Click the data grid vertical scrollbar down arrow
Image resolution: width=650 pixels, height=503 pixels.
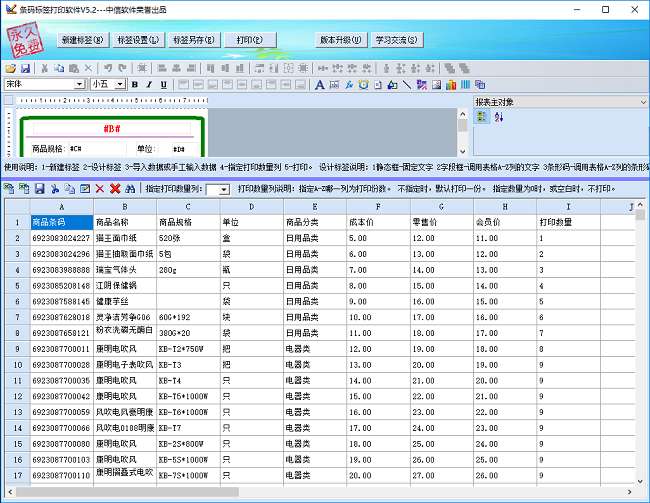[x=640, y=481]
